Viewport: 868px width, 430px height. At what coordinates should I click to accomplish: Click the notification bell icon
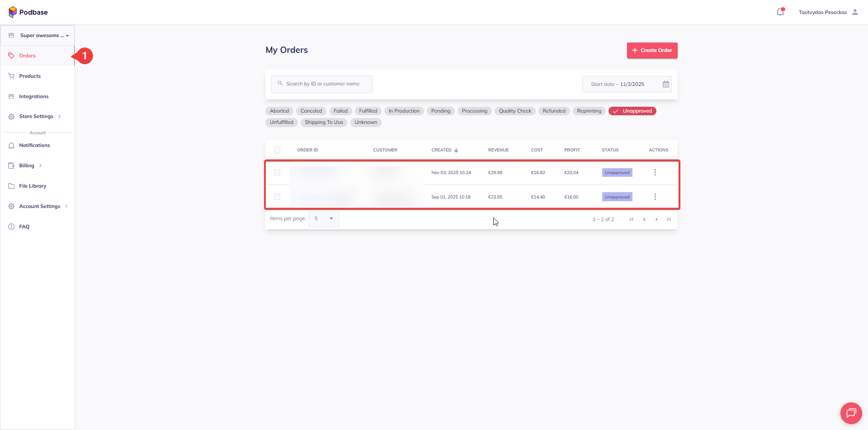(x=780, y=12)
